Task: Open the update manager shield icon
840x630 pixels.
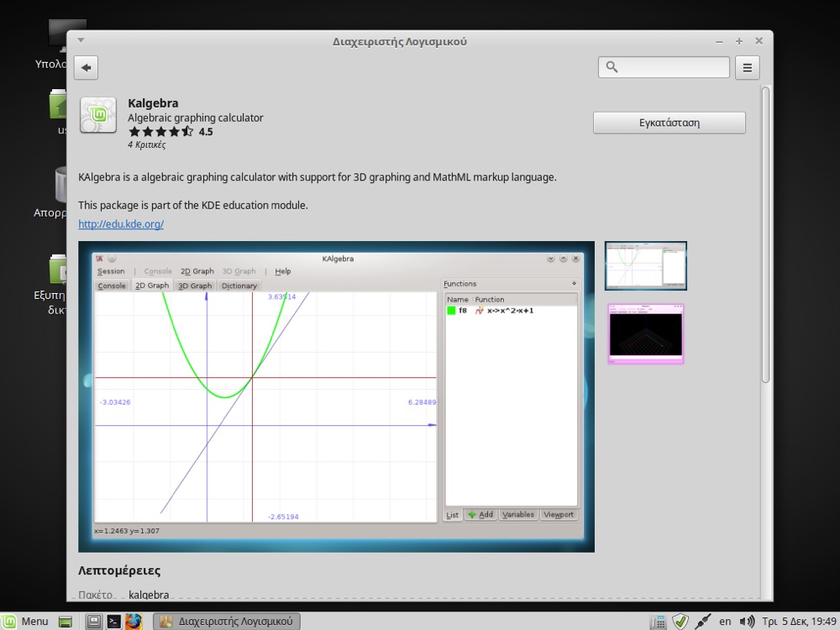Action: [x=680, y=622]
